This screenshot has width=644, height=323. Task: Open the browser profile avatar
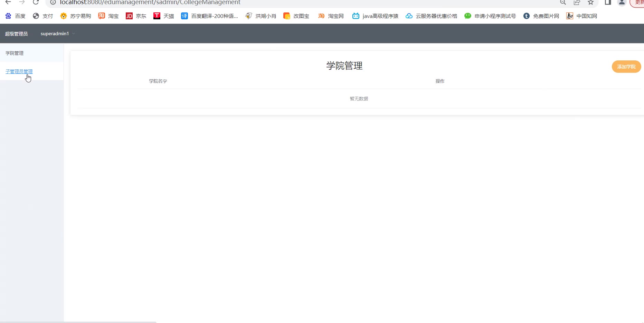coord(622,2)
